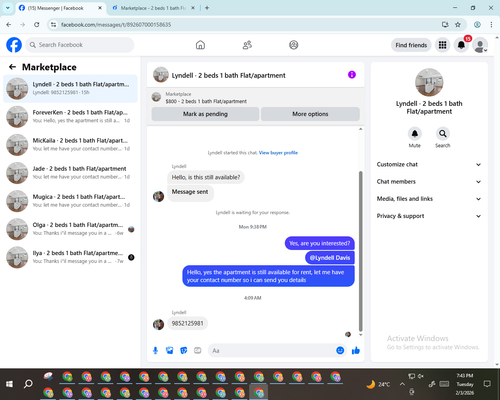Reload the page with browser refresh icon
The width and height of the screenshot is (500, 400).
pos(37,25)
